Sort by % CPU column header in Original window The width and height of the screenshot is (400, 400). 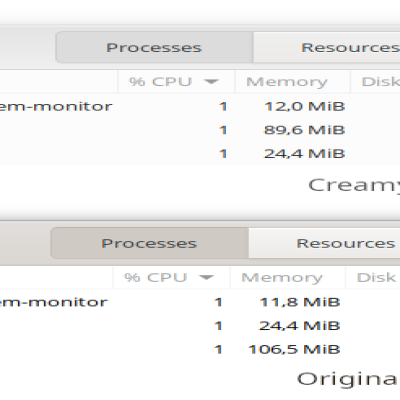click(x=172, y=277)
